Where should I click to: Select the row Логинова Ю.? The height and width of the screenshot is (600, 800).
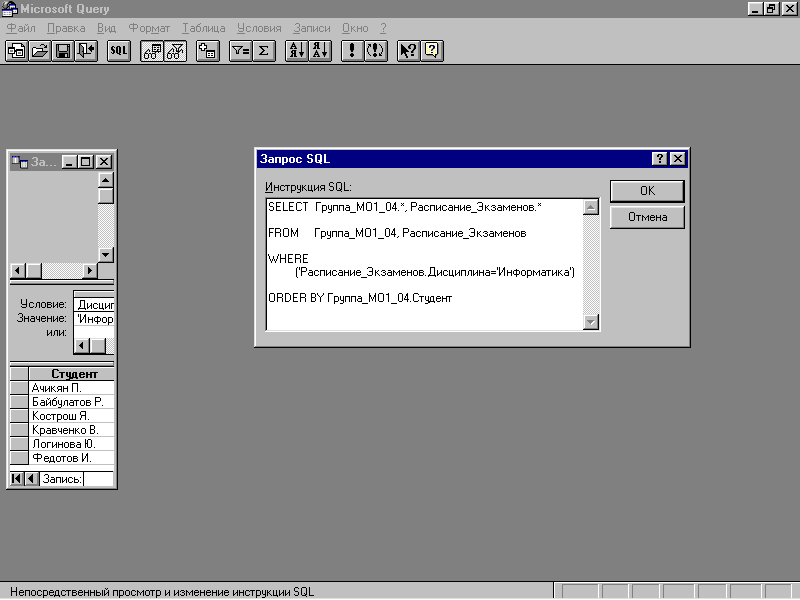71,444
